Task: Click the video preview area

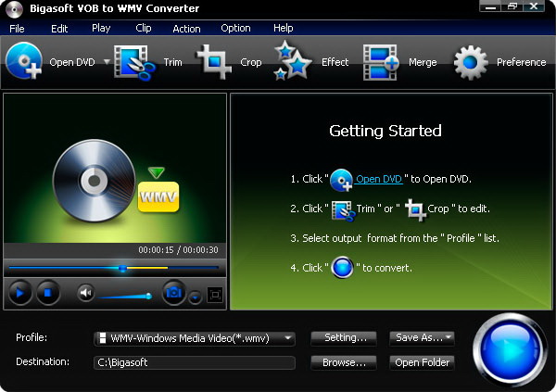Action: point(115,169)
